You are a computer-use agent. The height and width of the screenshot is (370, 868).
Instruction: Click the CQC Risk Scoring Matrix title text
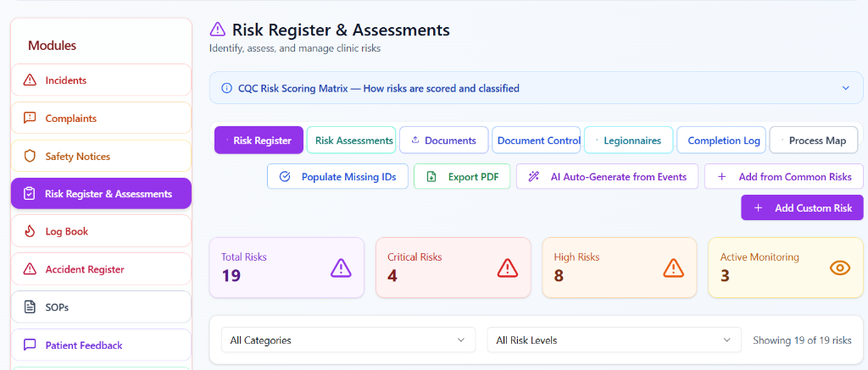(x=379, y=88)
